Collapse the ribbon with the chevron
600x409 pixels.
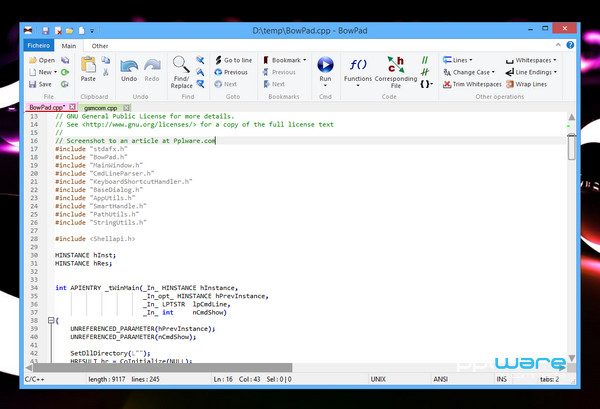[558, 45]
